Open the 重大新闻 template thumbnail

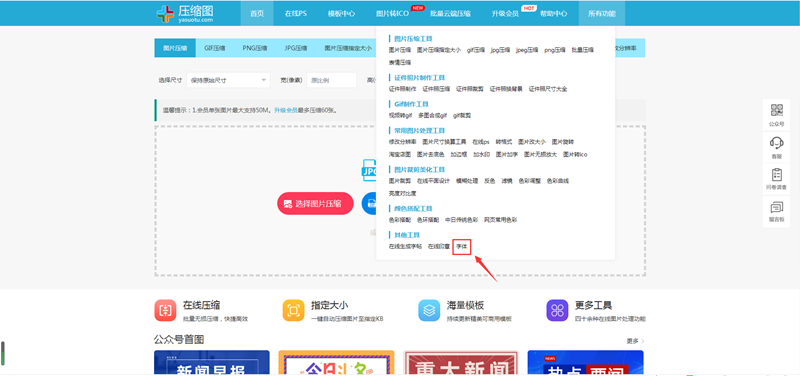pyautogui.click(x=461, y=363)
